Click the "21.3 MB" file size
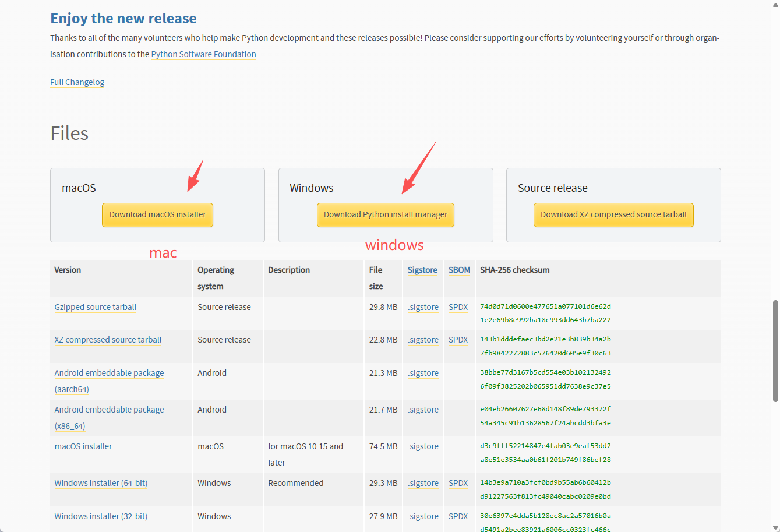This screenshot has width=780, height=532. coord(383,373)
